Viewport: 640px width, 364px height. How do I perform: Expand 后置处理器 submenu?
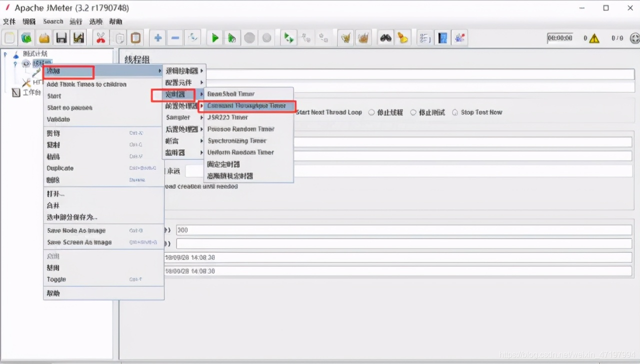(183, 129)
